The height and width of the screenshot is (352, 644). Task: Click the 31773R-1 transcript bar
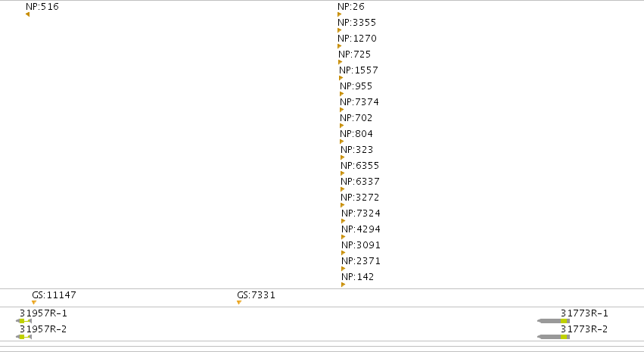[x=554, y=321]
